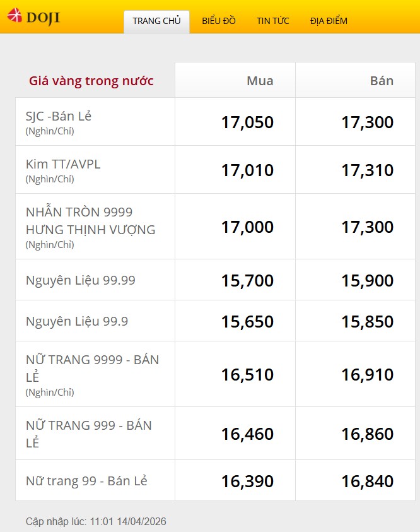Click the Nguyên Liệu 99.99 buy price 15,700
The image size is (420, 532).
(247, 281)
